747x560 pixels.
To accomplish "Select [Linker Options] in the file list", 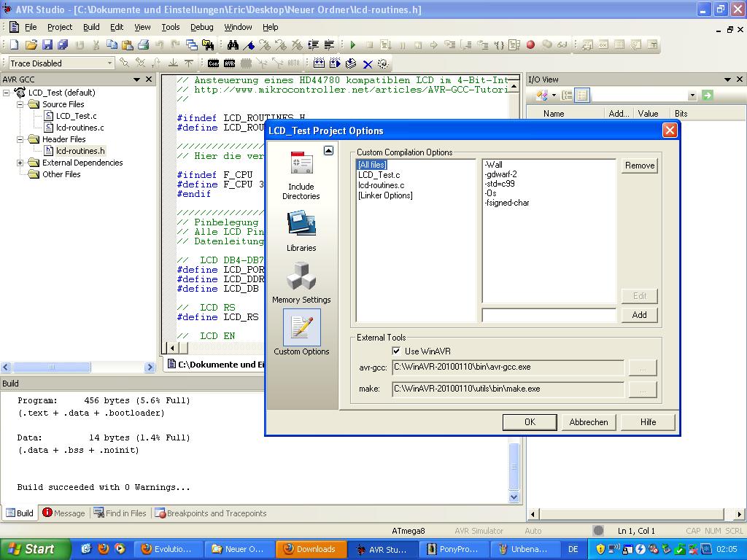I will point(385,195).
